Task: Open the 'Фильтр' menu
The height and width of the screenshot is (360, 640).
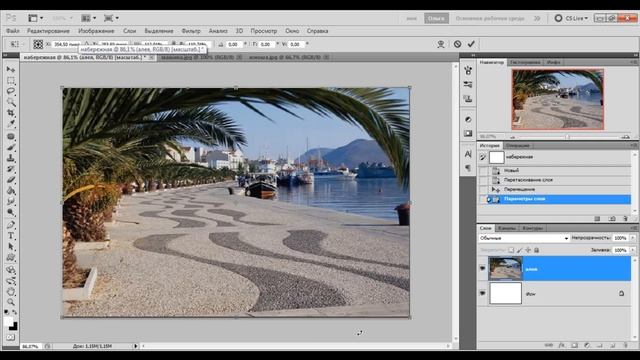Action: point(191,31)
